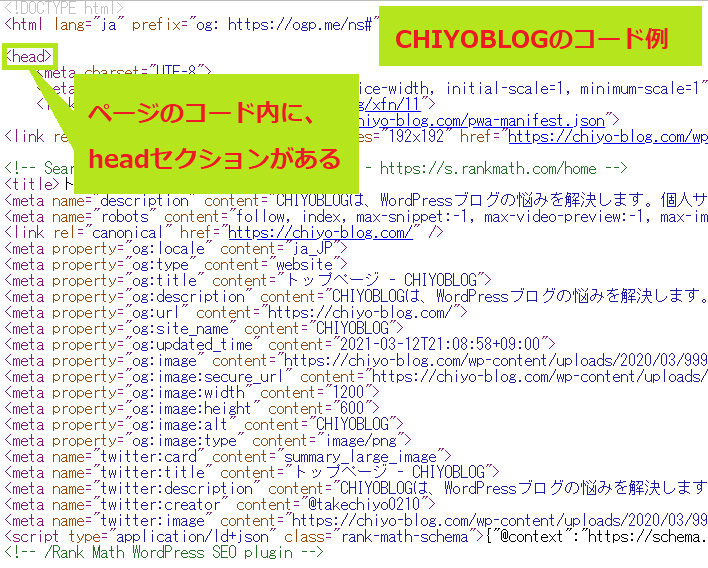
Task: Click the og:image:alt CHIYOBLOG line
Action: tap(204, 424)
